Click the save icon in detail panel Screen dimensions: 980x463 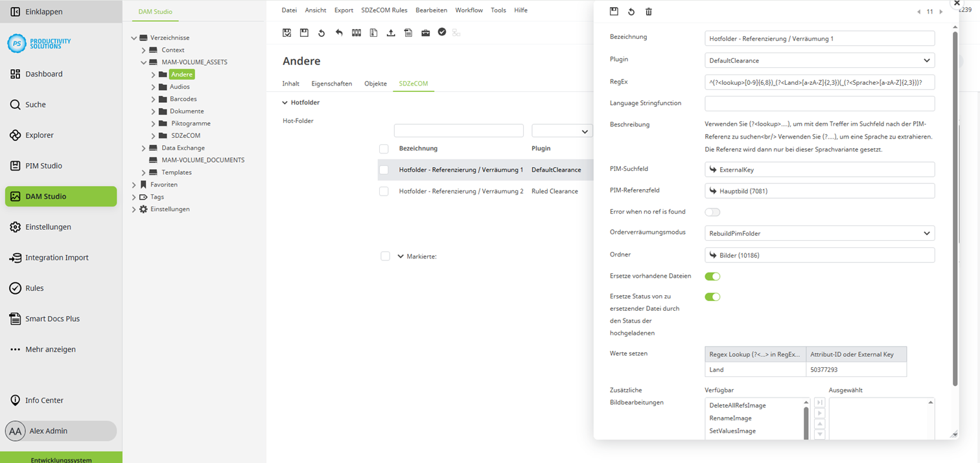click(x=614, y=12)
